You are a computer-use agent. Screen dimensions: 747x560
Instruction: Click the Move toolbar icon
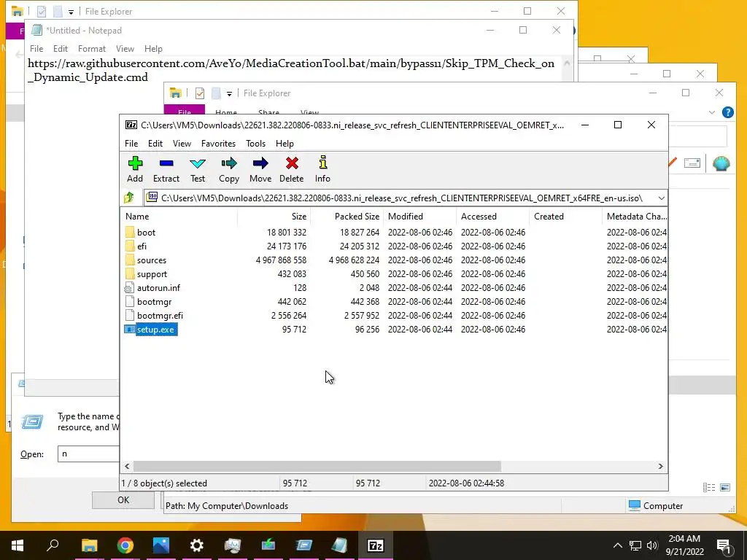[260, 169]
